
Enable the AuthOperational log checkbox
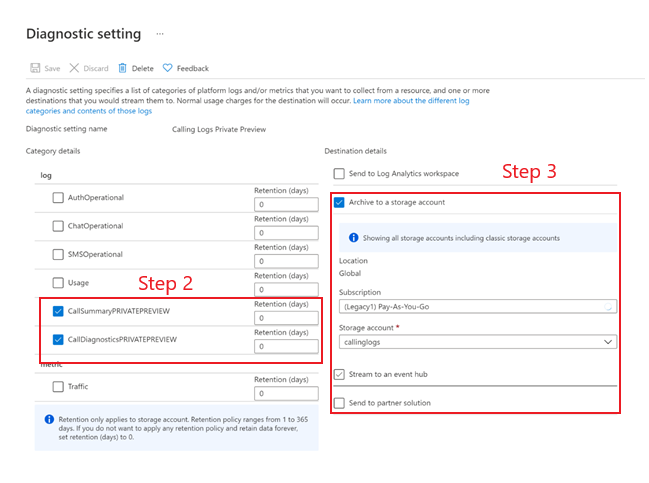coord(58,197)
